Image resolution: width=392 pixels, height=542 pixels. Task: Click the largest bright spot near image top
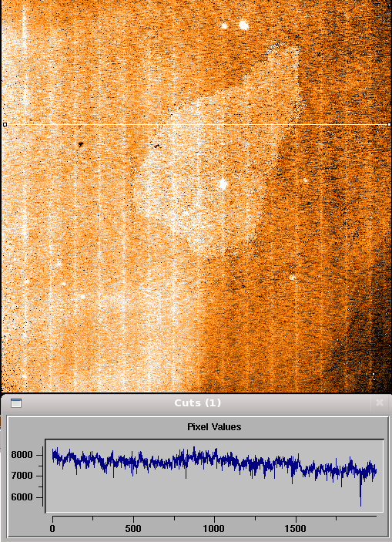(243, 25)
